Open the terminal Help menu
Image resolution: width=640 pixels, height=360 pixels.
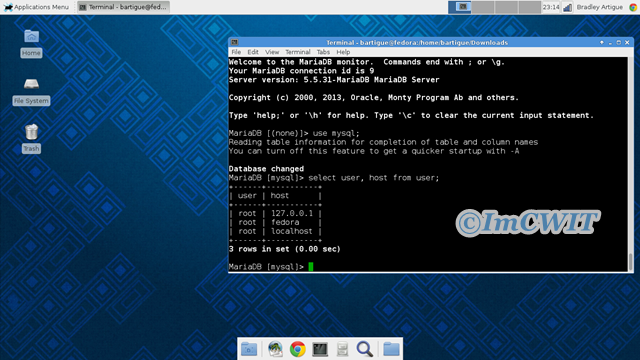343,52
